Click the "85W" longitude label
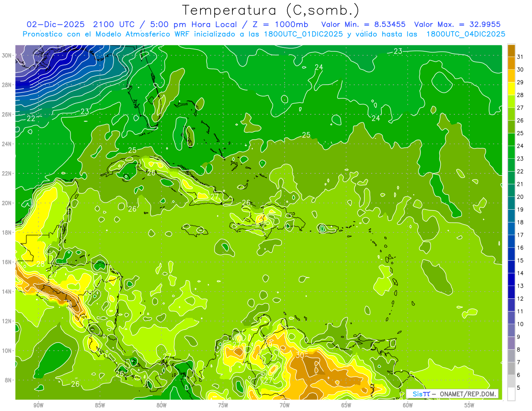532x411 pixels. pos(100,405)
